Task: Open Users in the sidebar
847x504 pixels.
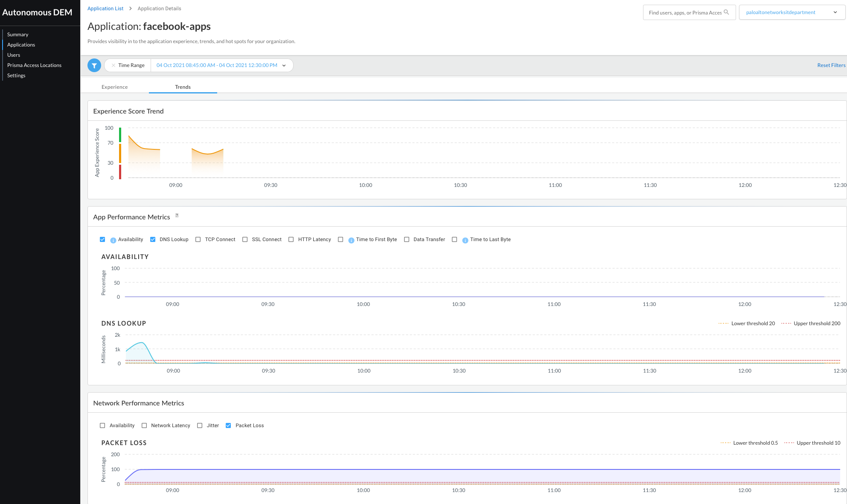Action: [x=14, y=55]
